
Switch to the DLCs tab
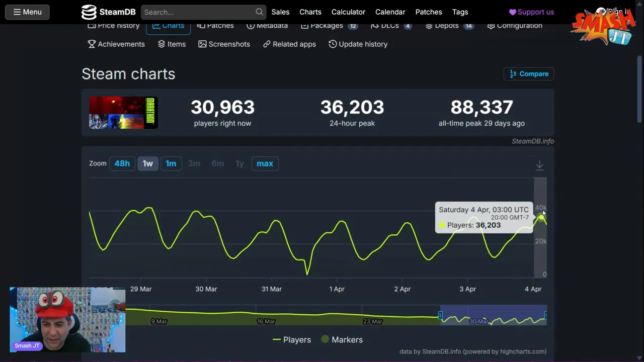point(391,27)
